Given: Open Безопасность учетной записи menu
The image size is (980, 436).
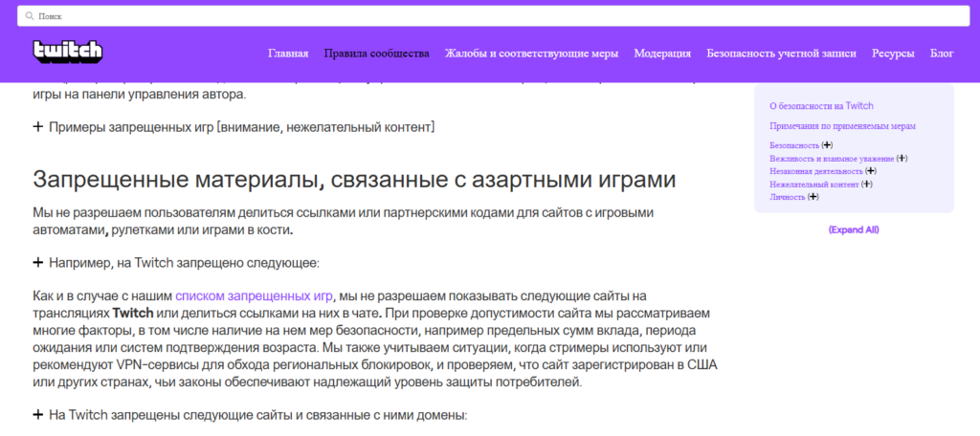Looking at the screenshot, I should [x=781, y=54].
